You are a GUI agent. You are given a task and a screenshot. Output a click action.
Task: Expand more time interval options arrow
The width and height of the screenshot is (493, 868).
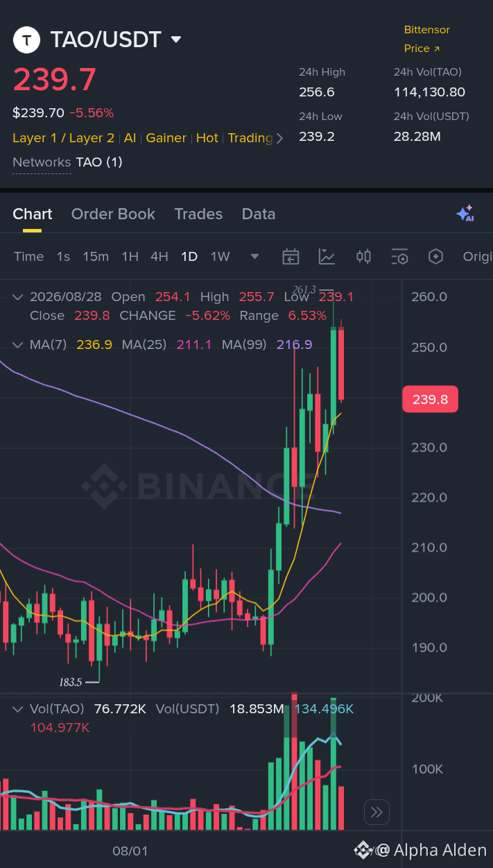coord(254,257)
